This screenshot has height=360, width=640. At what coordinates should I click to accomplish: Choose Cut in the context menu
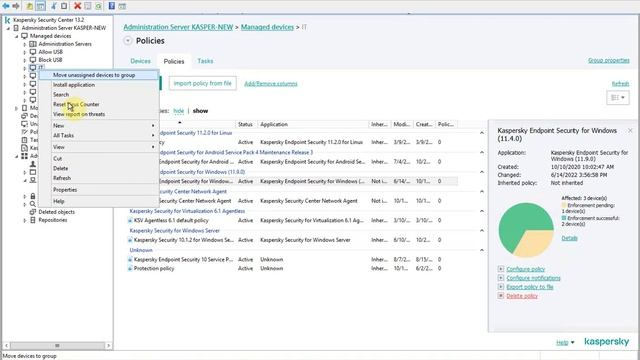(98, 158)
